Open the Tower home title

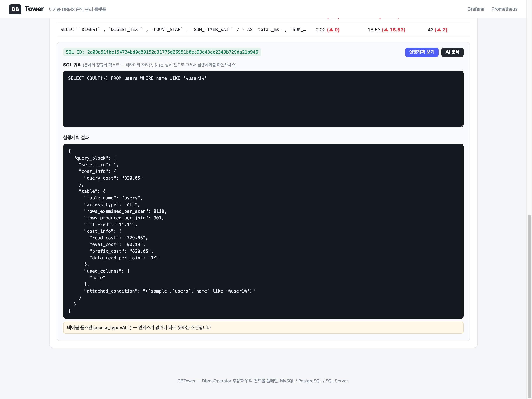pos(34,9)
